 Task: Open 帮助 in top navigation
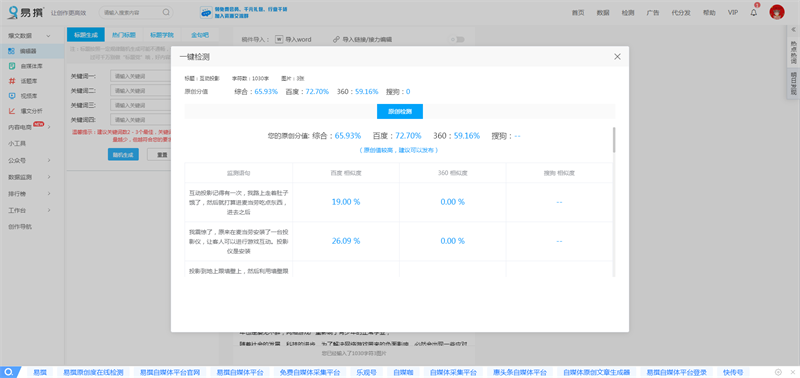(x=709, y=12)
